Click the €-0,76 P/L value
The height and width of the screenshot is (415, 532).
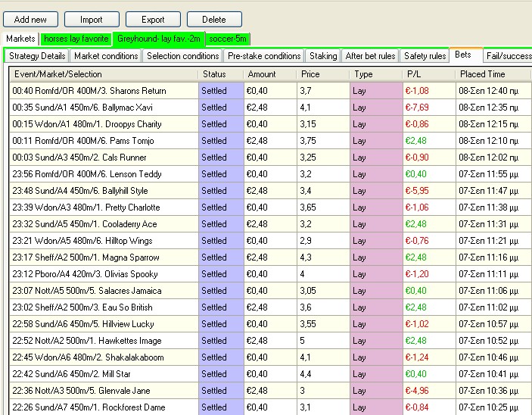click(x=417, y=240)
